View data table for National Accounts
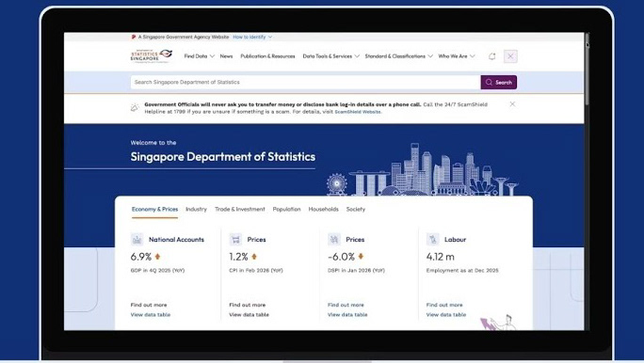This screenshot has height=363, width=644. 151,315
